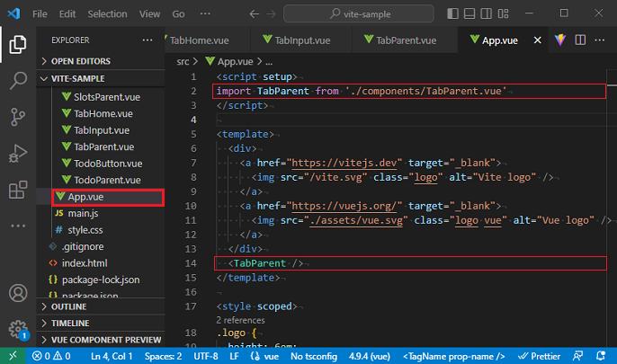Open breadcrumb ellipsis symbol dropdown
The height and width of the screenshot is (364, 617).
(269, 62)
